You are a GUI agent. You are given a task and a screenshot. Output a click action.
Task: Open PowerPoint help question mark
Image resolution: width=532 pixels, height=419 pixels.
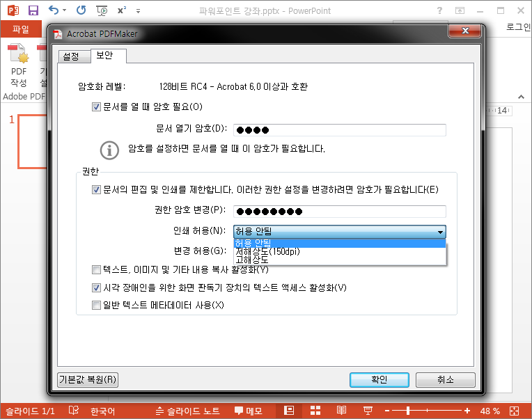click(439, 10)
